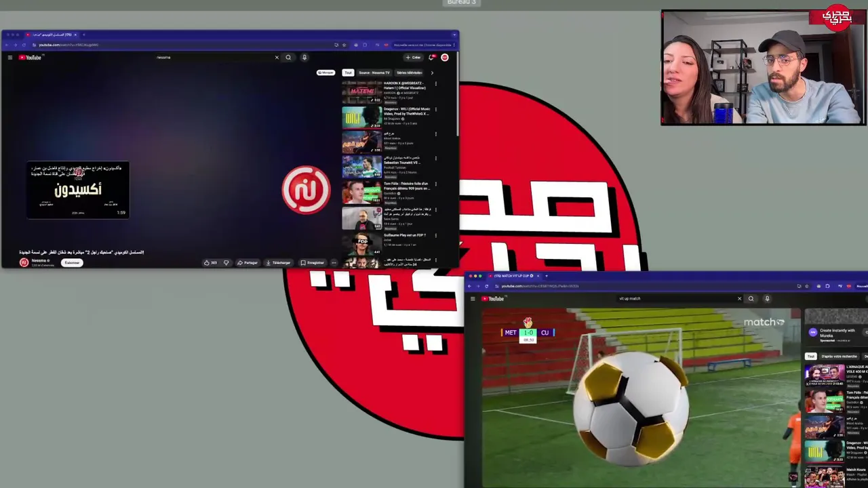The image size is (868, 488).
Task: Click the end-screen video card lasting 1:59
Action: 78,190
